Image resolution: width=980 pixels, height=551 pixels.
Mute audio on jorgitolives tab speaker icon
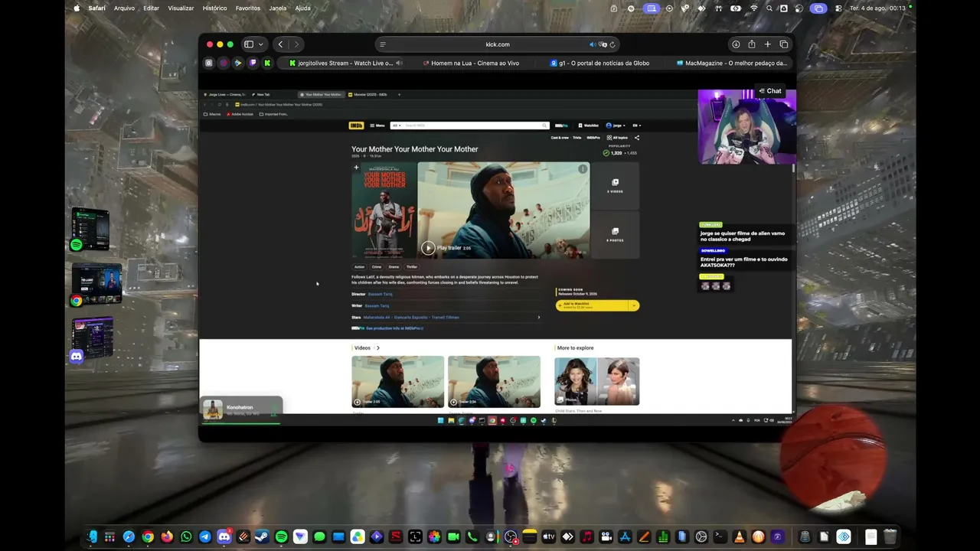pos(400,63)
